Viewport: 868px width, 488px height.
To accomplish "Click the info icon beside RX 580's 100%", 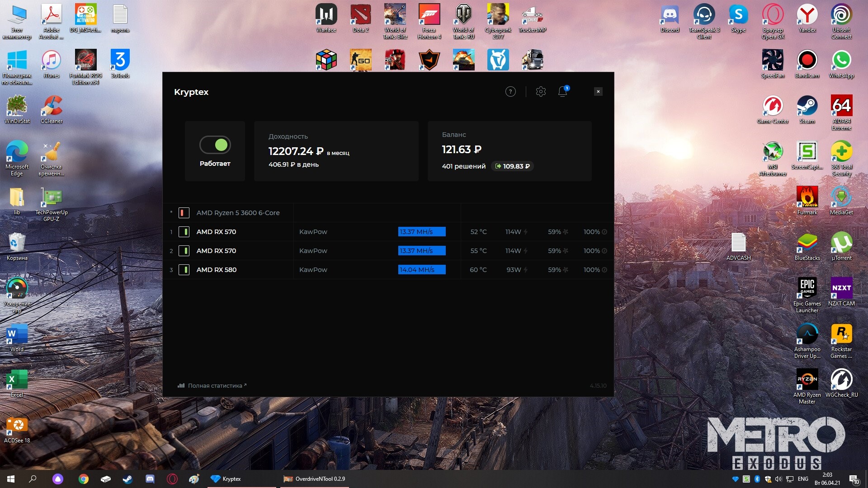I will (x=604, y=270).
